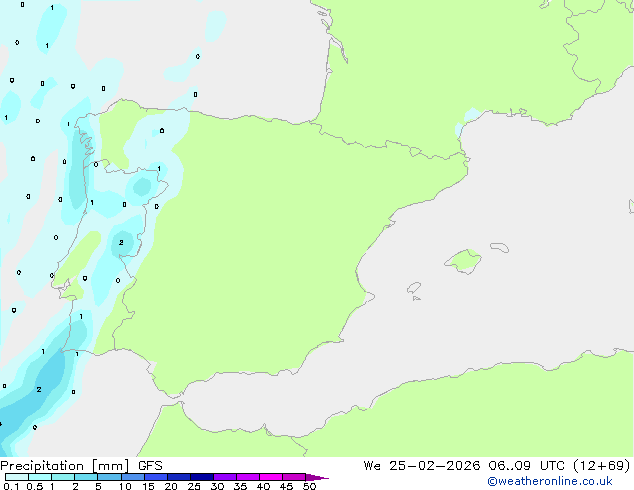Screen dimensions: 634x490
Task: Select the 5–10 mm legend color
Action: pyautogui.click(x=109, y=477)
